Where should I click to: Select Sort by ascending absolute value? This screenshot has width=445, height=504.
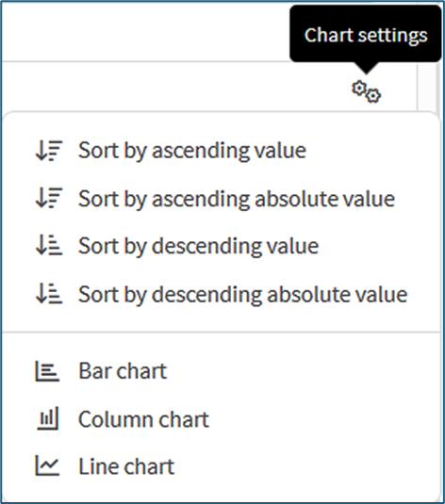(x=237, y=199)
